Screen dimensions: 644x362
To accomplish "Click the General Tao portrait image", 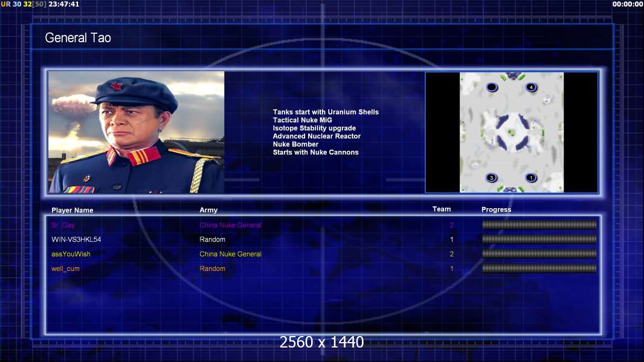I will coord(137,132).
